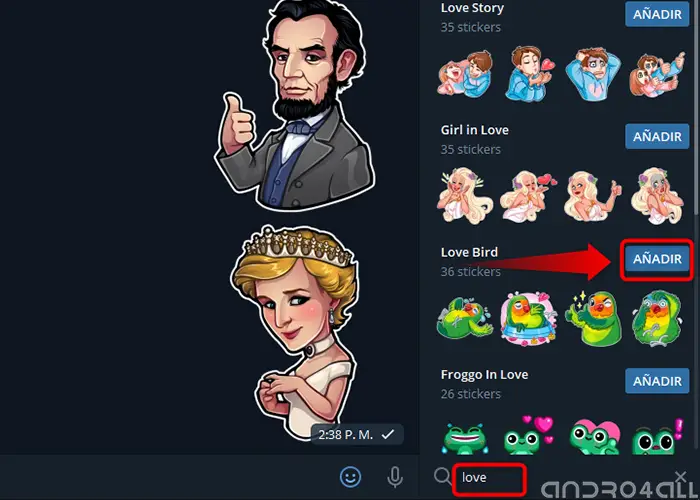Select the Abraham Lincoln thumbs-up sticker
Viewport: 700px width, 500px height.
[296, 105]
